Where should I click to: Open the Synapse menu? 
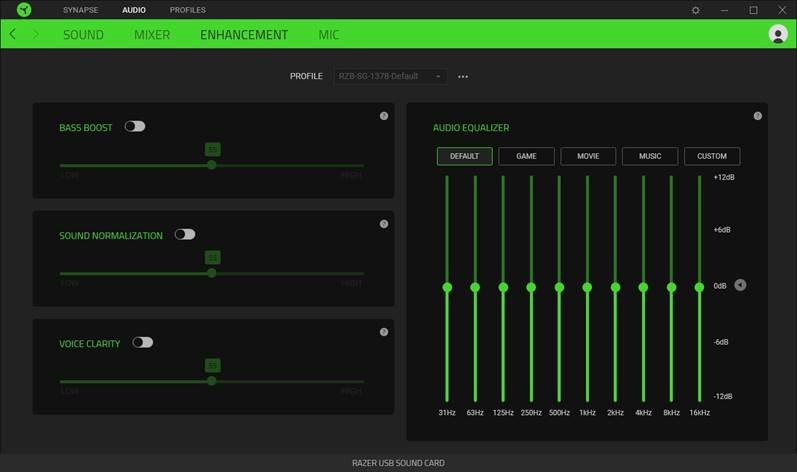[x=80, y=10]
